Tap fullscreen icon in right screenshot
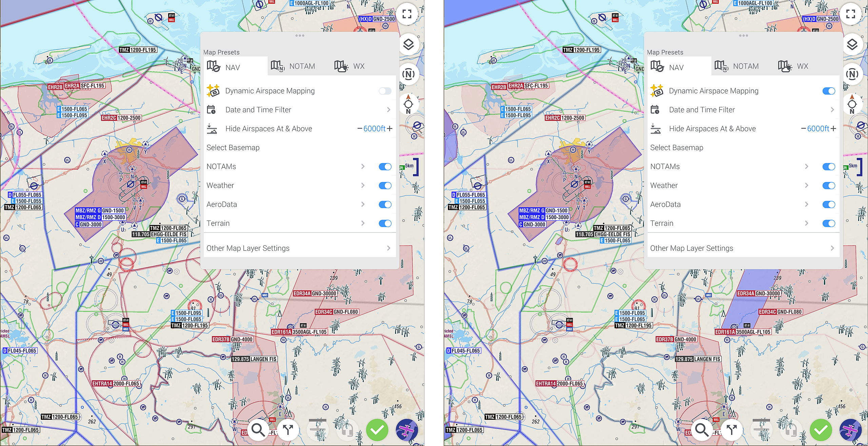868x446 pixels. (x=851, y=14)
